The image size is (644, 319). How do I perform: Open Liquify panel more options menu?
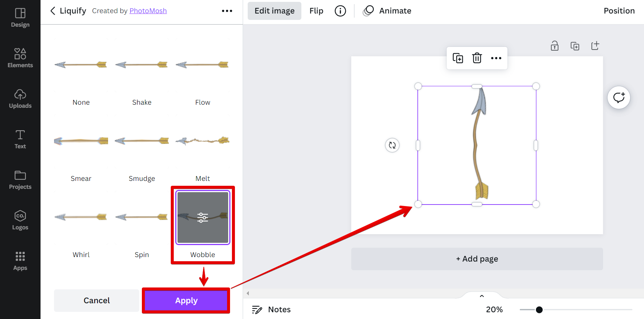pyautogui.click(x=227, y=11)
